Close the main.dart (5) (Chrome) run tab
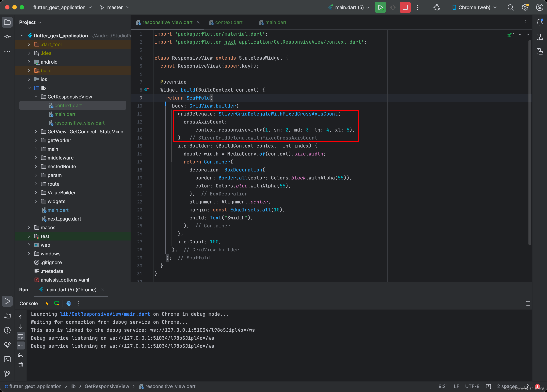547x392 pixels. 103,290
